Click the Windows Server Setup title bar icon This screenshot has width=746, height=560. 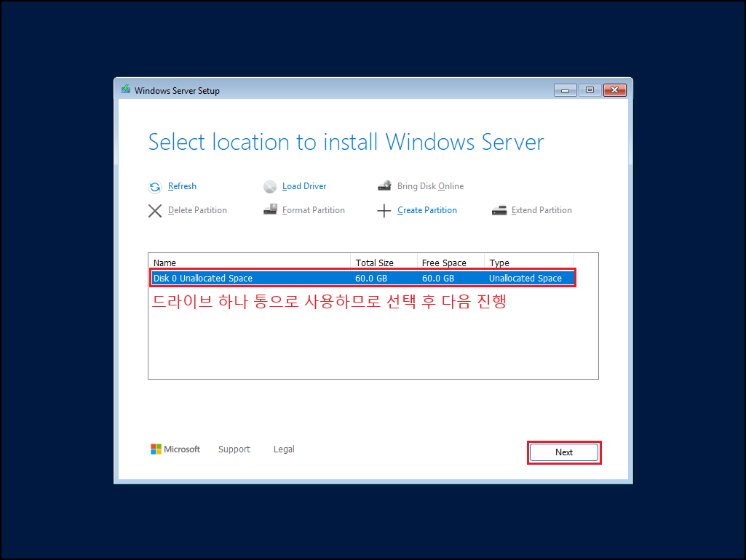[126, 89]
